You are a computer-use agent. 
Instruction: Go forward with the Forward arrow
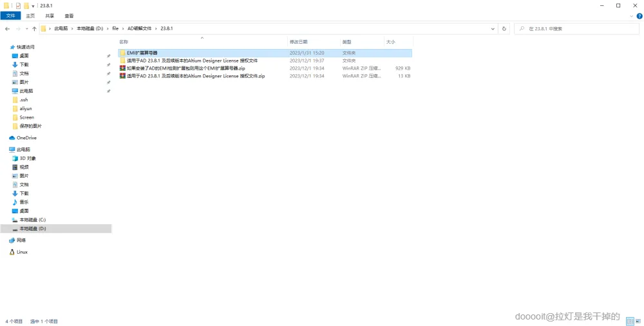coord(18,29)
